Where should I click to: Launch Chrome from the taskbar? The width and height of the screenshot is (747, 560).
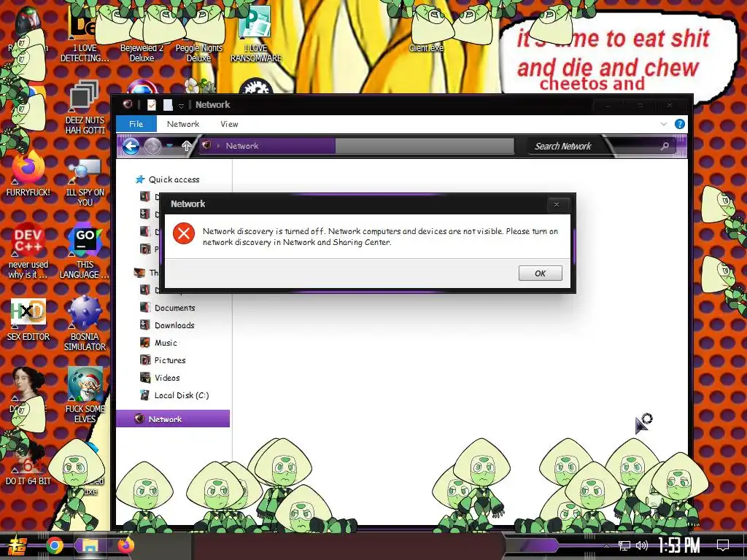[55, 545]
